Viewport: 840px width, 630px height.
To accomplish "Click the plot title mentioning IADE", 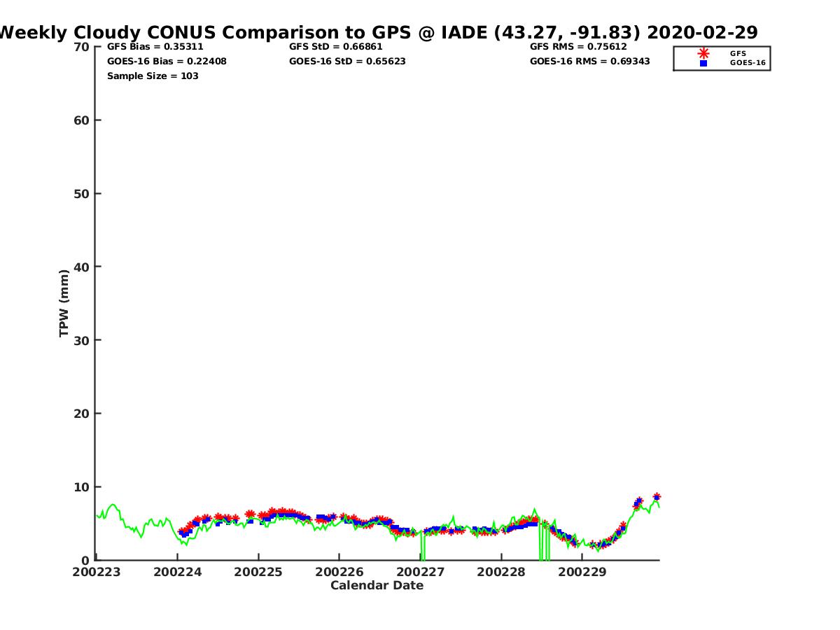I will tap(378, 32).
